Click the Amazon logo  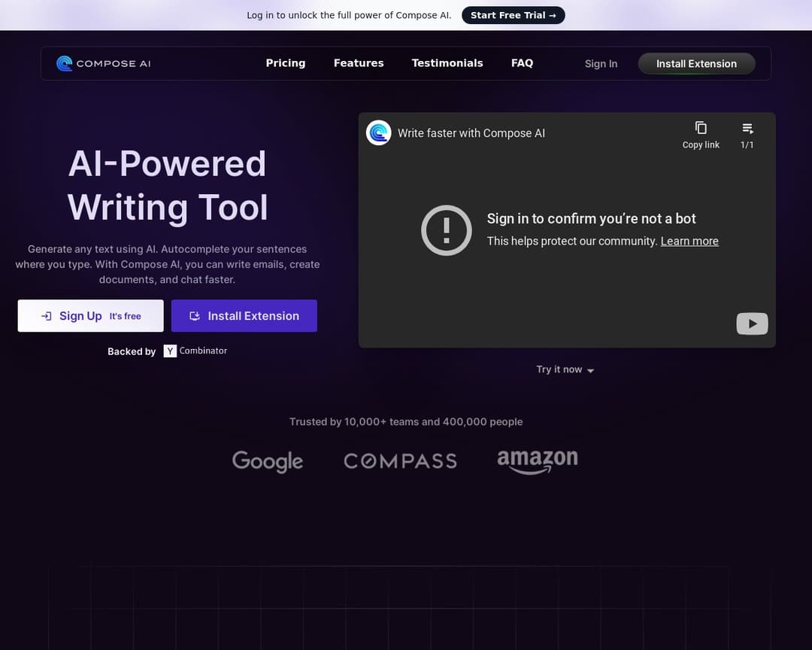click(x=538, y=461)
